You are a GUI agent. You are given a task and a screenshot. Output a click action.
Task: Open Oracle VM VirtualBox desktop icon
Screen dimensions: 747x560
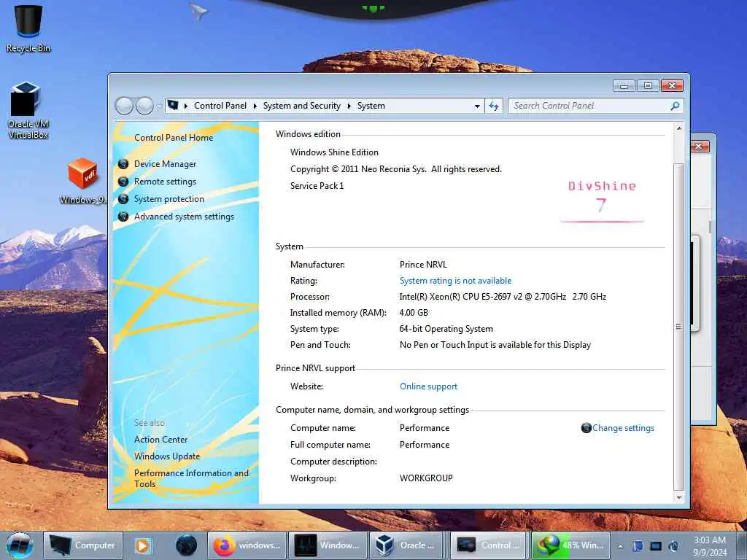pyautogui.click(x=28, y=111)
